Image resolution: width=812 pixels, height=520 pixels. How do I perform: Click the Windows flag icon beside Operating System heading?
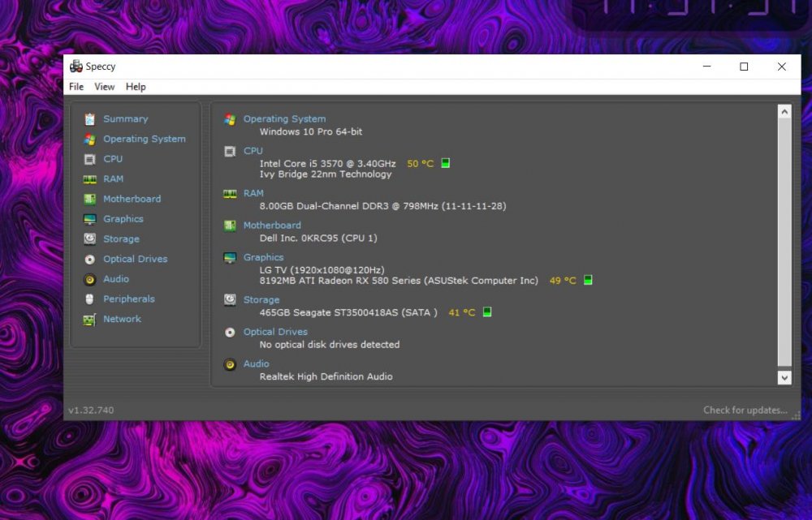230,119
